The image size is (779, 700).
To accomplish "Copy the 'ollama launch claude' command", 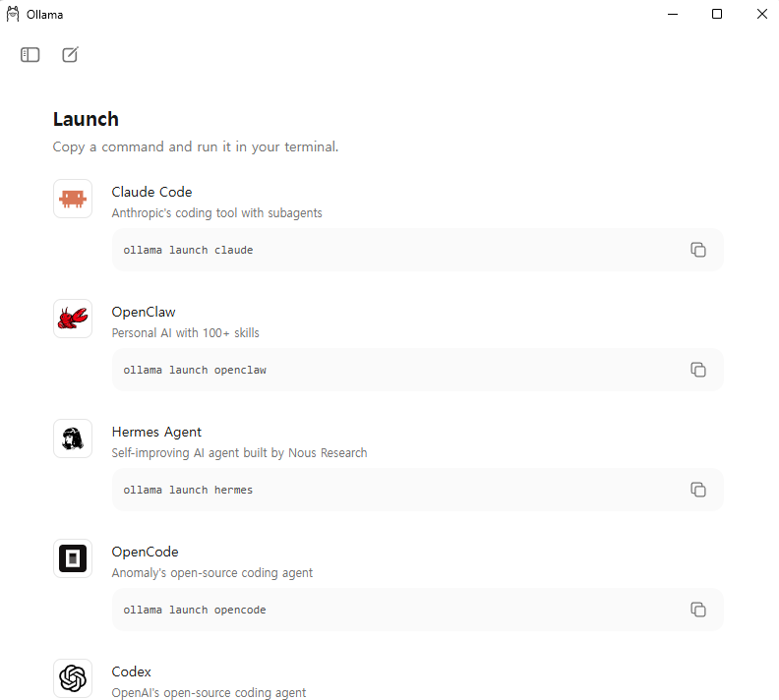I will (x=698, y=250).
